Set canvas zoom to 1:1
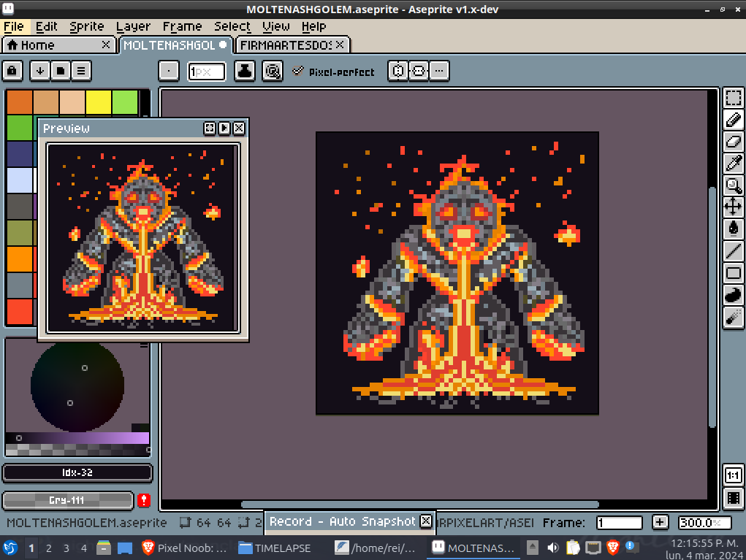 (x=733, y=475)
